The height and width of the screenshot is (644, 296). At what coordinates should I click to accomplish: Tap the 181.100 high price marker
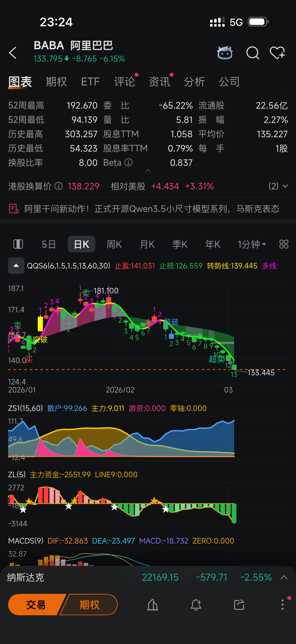[x=106, y=291]
